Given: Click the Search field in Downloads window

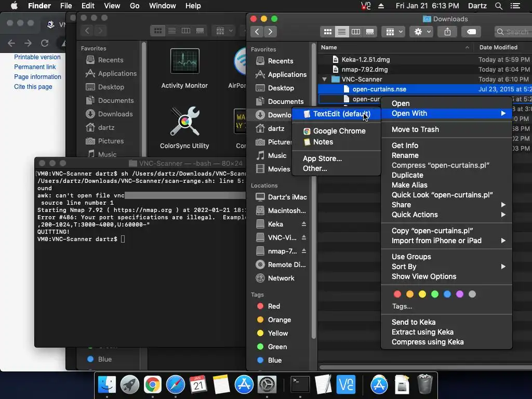Looking at the screenshot, I should 513,32.
